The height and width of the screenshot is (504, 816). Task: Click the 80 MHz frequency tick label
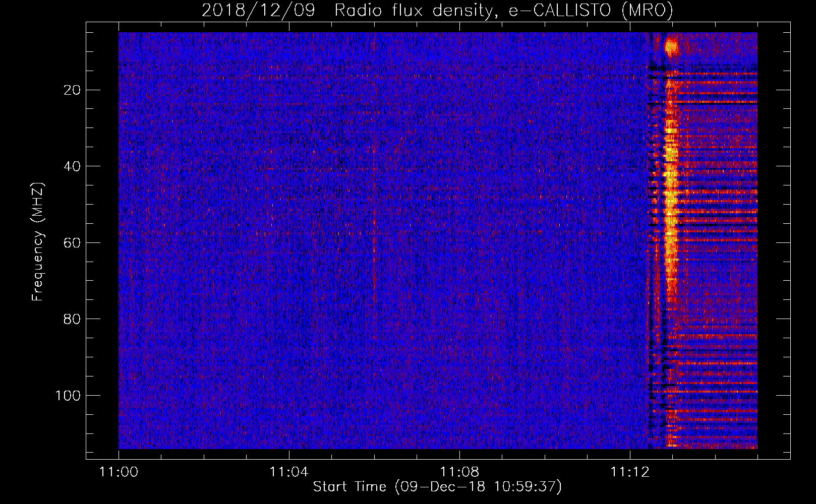72,319
